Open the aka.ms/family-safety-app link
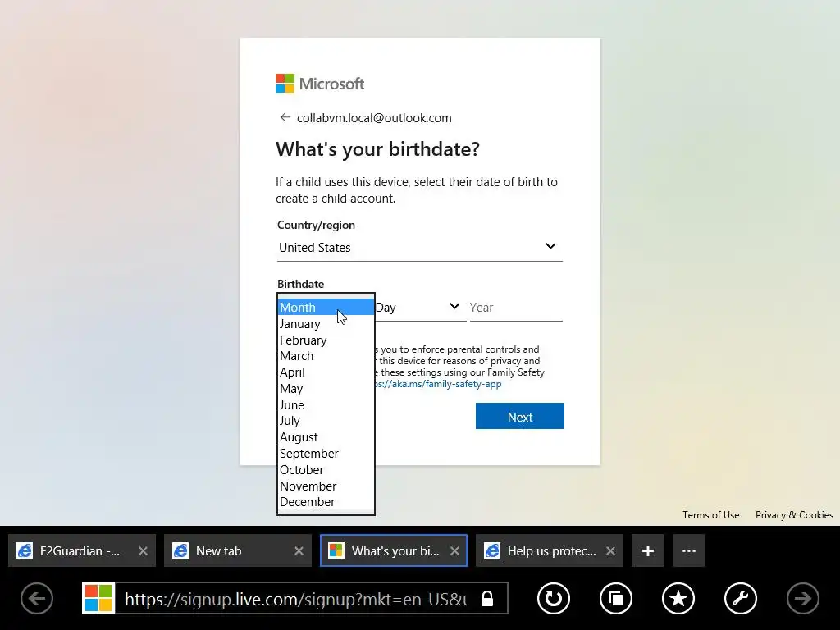This screenshot has height=630, width=840. coord(438,384)
